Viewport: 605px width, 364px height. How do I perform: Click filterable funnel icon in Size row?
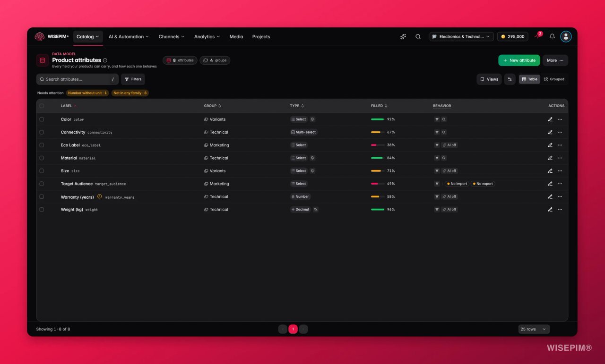tap(437, 171)
